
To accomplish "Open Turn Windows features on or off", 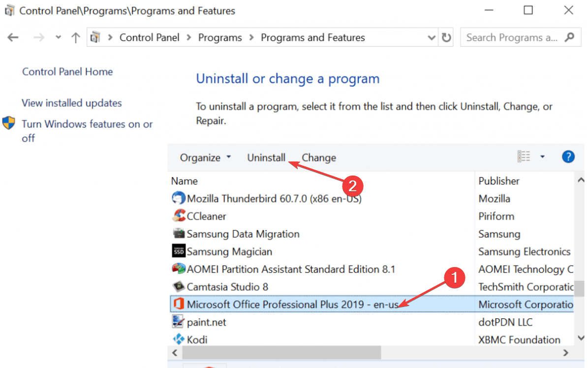I will pos(87,131).
